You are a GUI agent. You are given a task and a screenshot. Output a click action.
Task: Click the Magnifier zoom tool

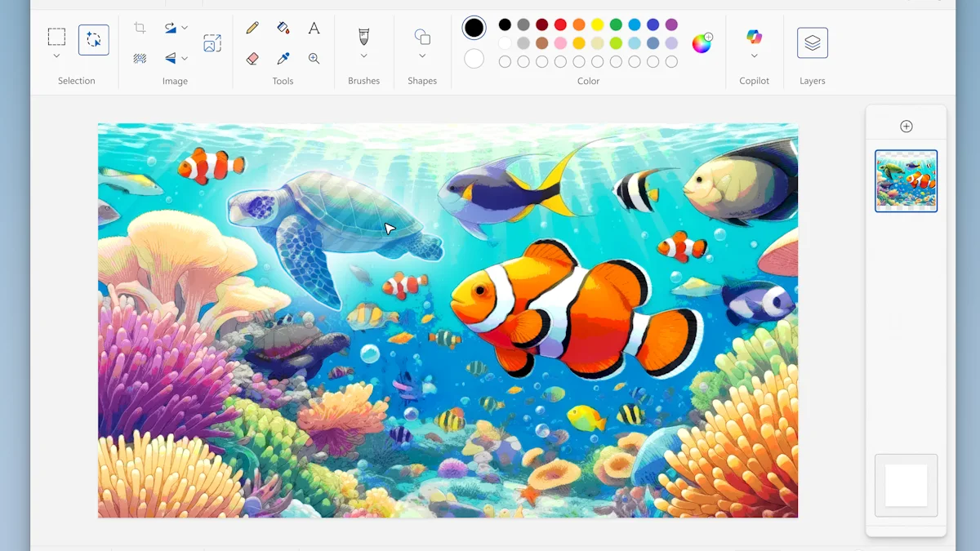click(x=314, y=59)
